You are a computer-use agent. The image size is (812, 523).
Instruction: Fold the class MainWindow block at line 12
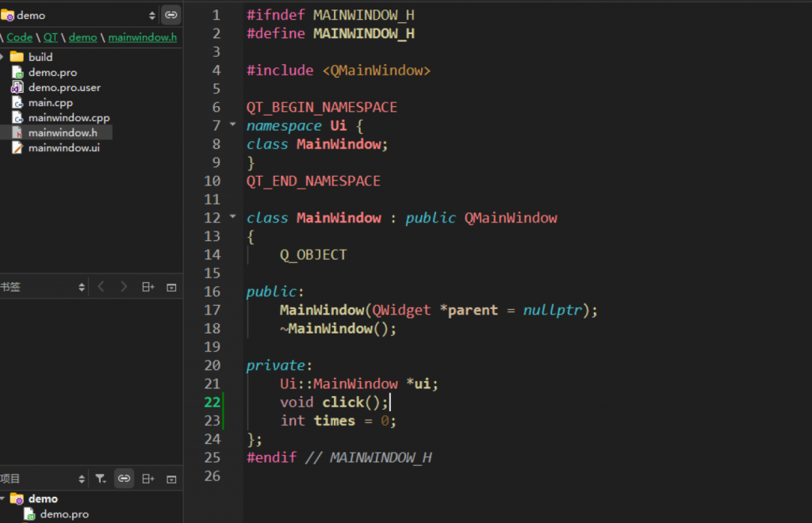pyautogui.click(x=233, y=217)
